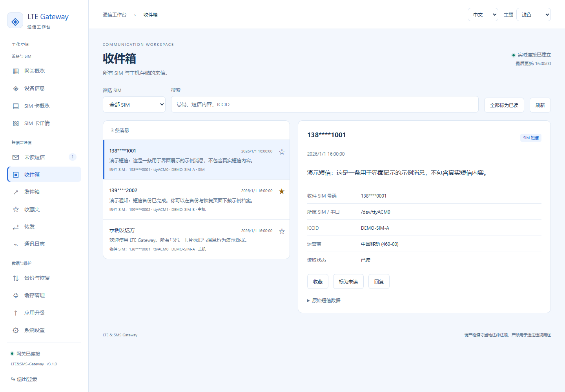This screenshot has width=565, height=392.
Task: Click the LTE Gateway diamond logo icon
Action: click(x=15, y=21)
